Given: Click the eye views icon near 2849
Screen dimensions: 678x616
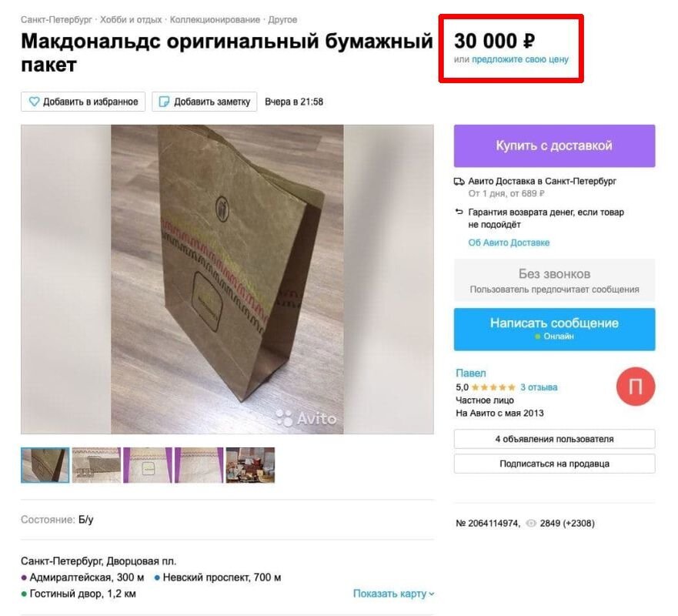Looking at the screenshot, I should tap(530, 524).
